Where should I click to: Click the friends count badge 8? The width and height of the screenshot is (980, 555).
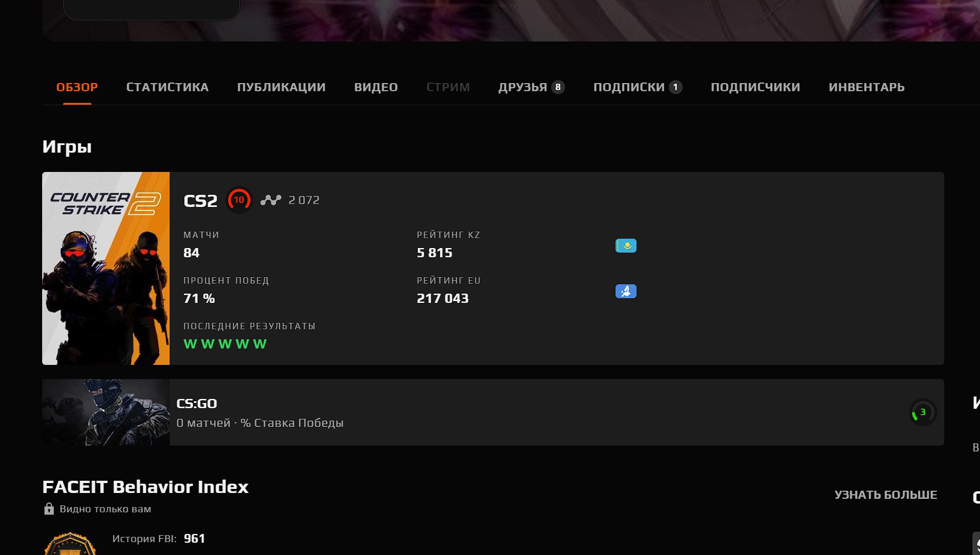558,87
